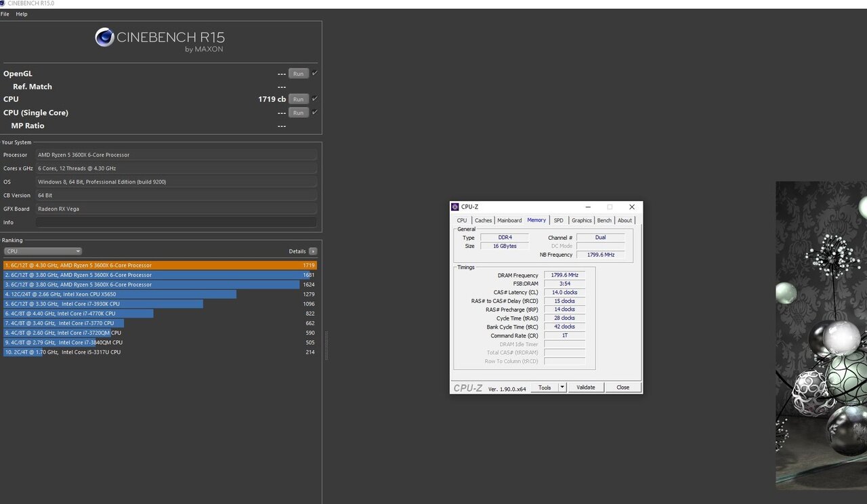Click the Validate button in CPU-Z
The image size is (867, 504).
586,387
